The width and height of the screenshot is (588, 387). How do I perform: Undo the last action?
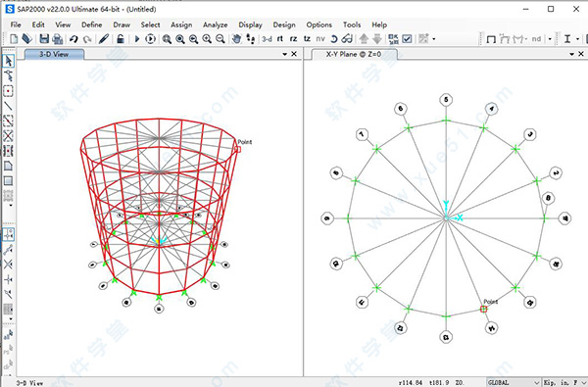point(73,38)
